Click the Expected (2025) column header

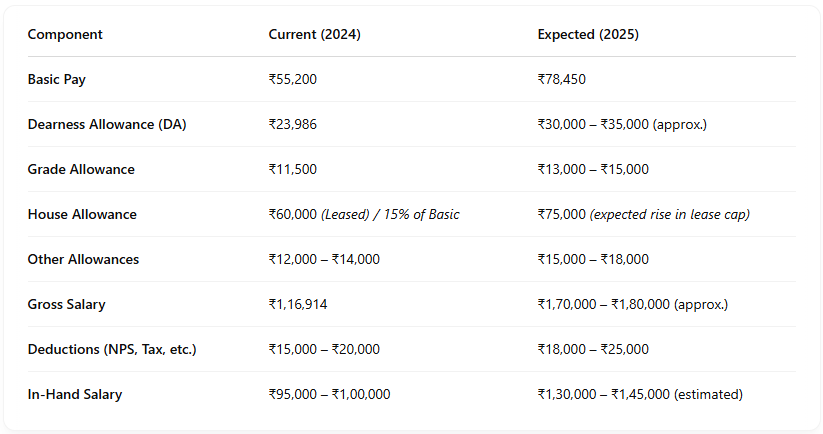[x=588, y=35]
